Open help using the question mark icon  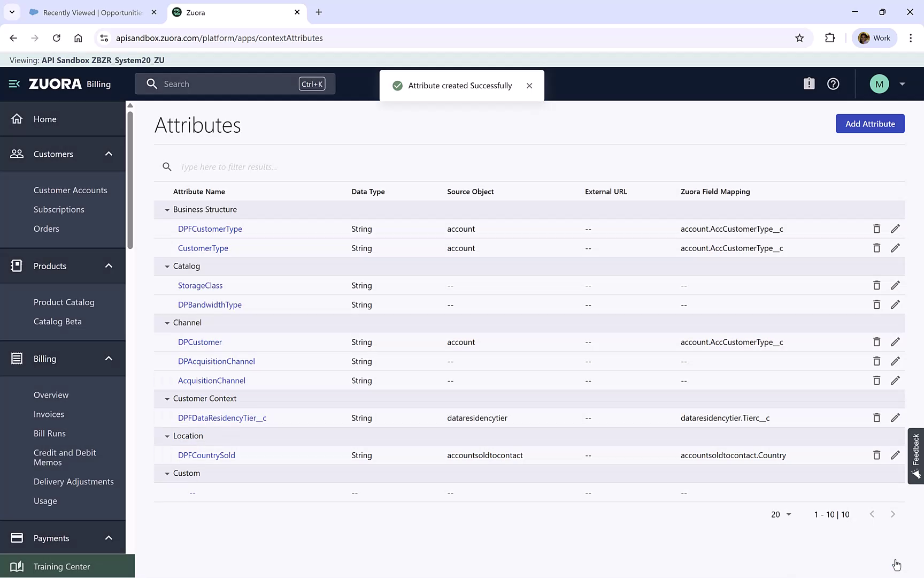[833, 83]
